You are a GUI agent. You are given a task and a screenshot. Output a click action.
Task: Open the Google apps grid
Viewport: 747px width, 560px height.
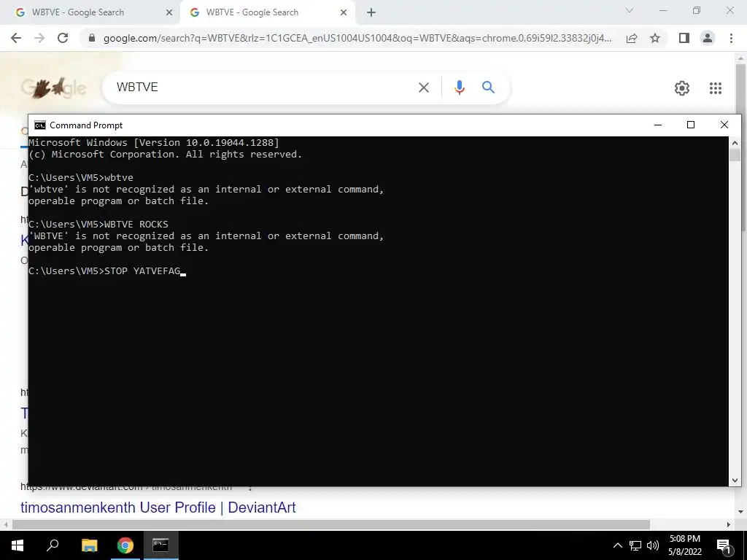[x=716, y=88]
